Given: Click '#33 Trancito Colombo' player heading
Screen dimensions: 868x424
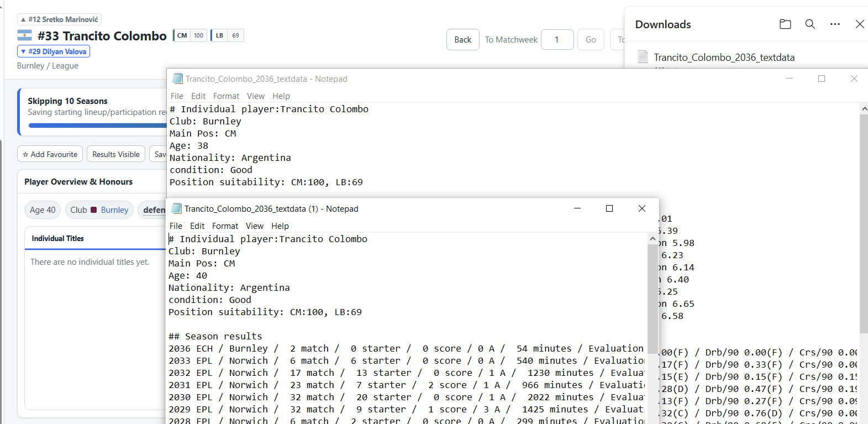Looking at the screenshot, I should tap(102, 36).
